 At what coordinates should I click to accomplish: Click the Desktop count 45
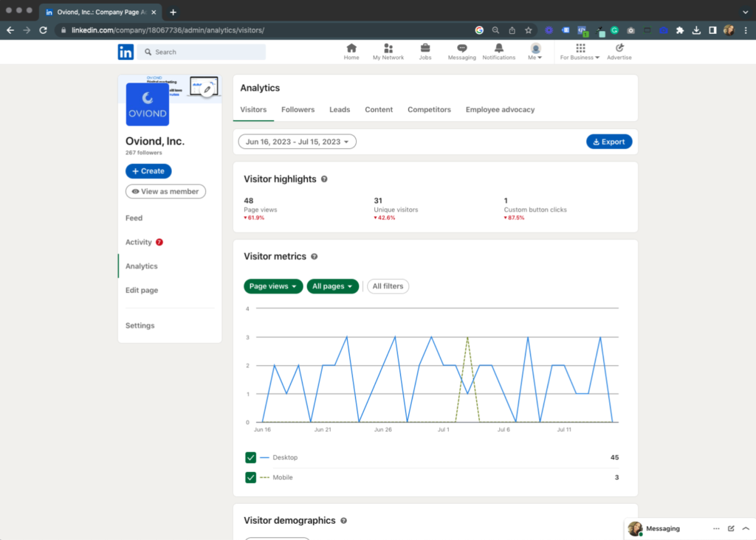(614, 457)
